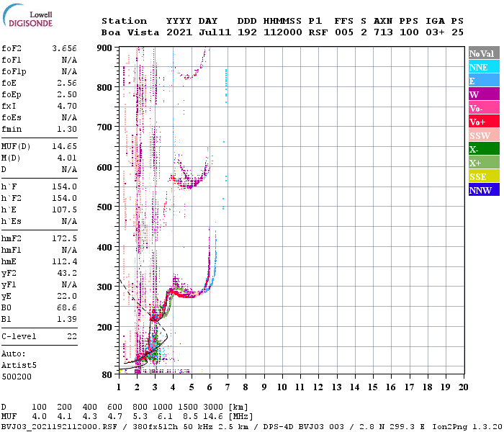
Task: Click the MUF(D) value 14.65
Action: (x=64, y=147)
